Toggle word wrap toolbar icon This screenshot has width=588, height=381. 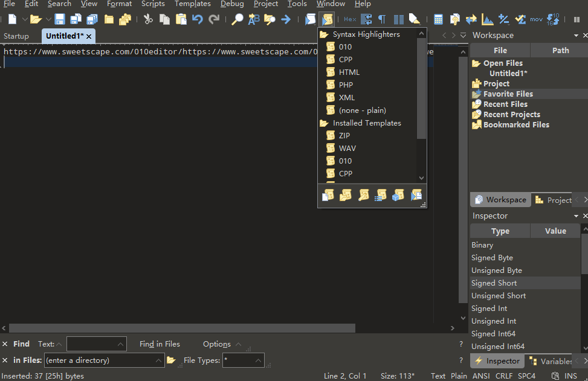(x=366, y=19)
